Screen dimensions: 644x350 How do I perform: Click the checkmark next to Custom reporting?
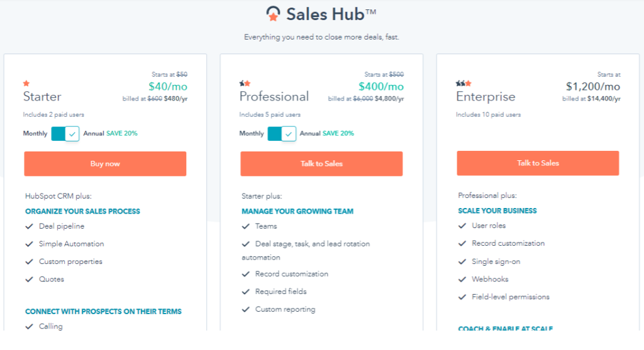[245, 309]
